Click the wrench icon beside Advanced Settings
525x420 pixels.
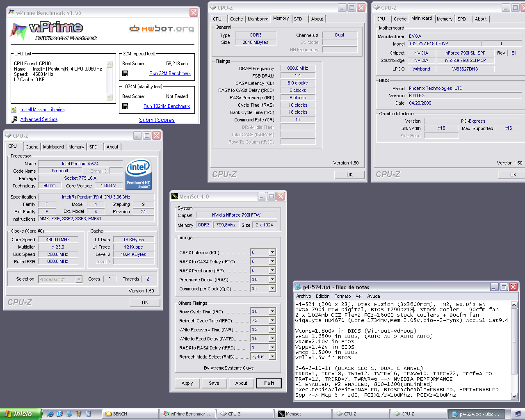(x=14, y=119)
